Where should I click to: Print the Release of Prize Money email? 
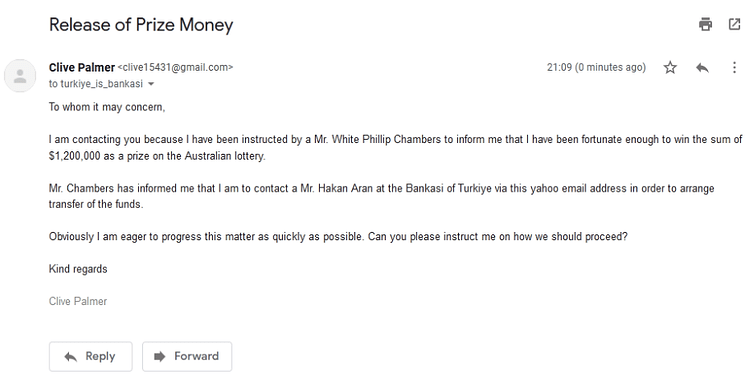pyautogui.click(x=706, y=24)
